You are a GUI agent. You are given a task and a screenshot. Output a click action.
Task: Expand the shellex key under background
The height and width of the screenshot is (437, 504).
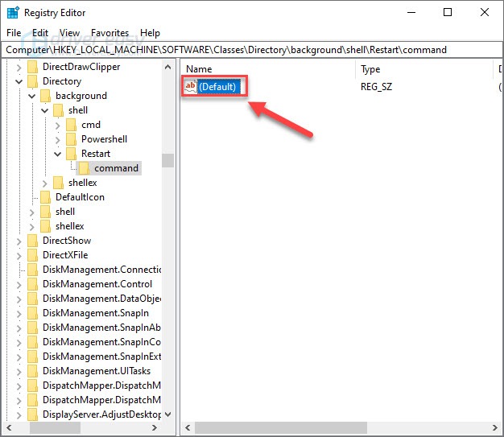click(44, 183)
